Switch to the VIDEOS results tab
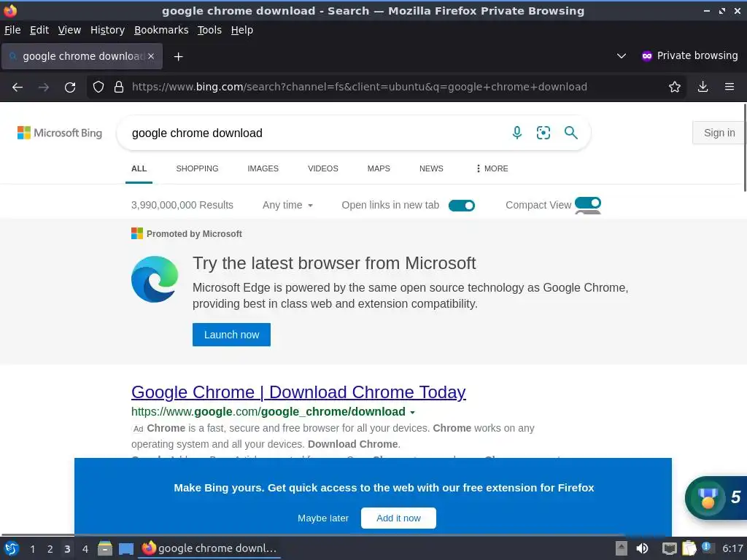This screenshot has height=560, width=747. 323,168
